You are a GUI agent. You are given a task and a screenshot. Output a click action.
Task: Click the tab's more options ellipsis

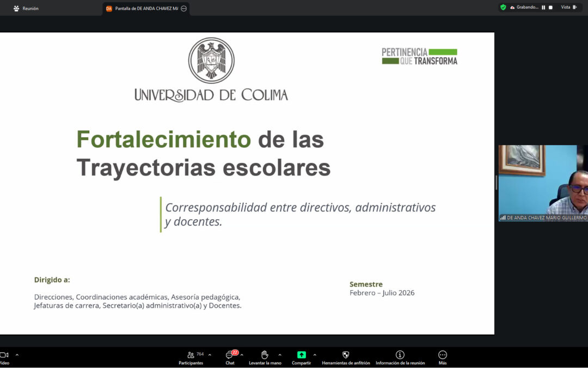pyautogui.click(x=183, y=8)
